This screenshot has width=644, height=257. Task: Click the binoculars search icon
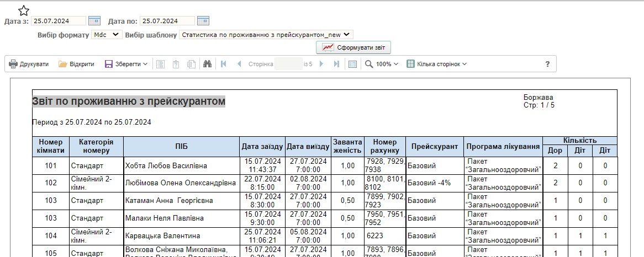click(x=208, y=64)
